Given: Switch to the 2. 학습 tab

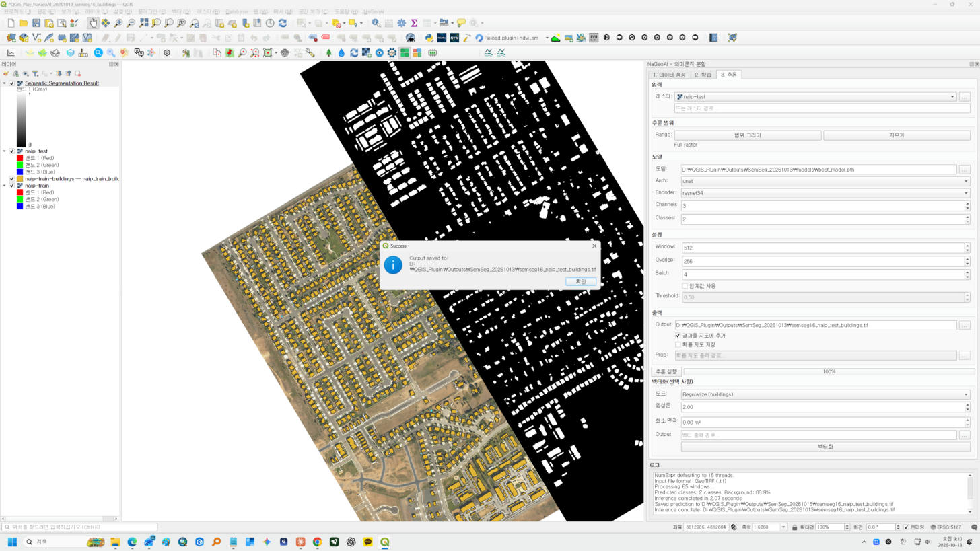Looking at the screenshot, I should (703, 75).
